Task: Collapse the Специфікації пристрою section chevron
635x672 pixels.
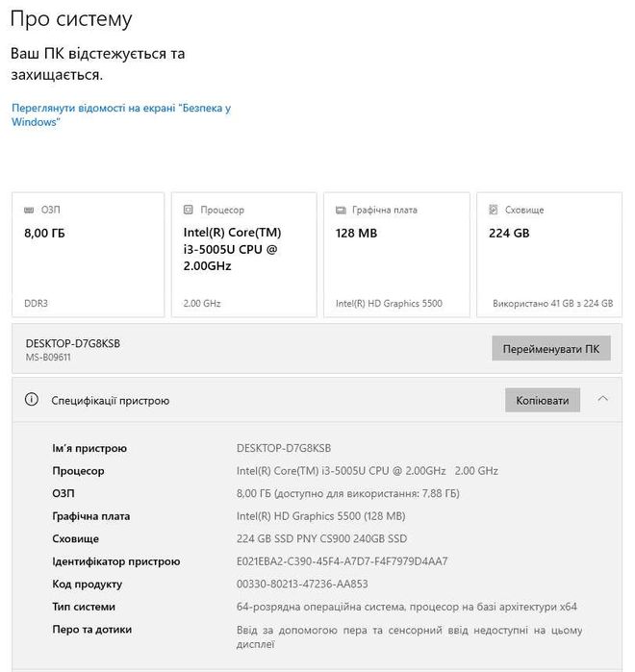Action: [603, 399]
